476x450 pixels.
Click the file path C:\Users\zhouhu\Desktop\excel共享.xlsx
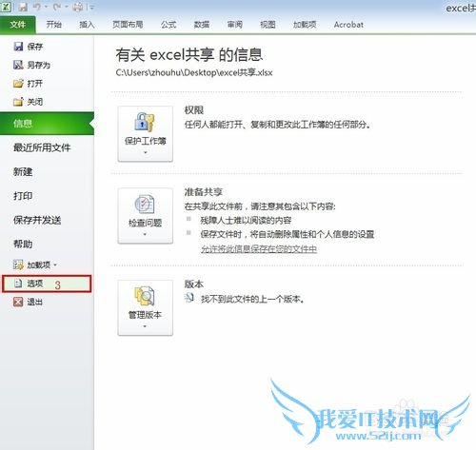click(x=194, y=72)
